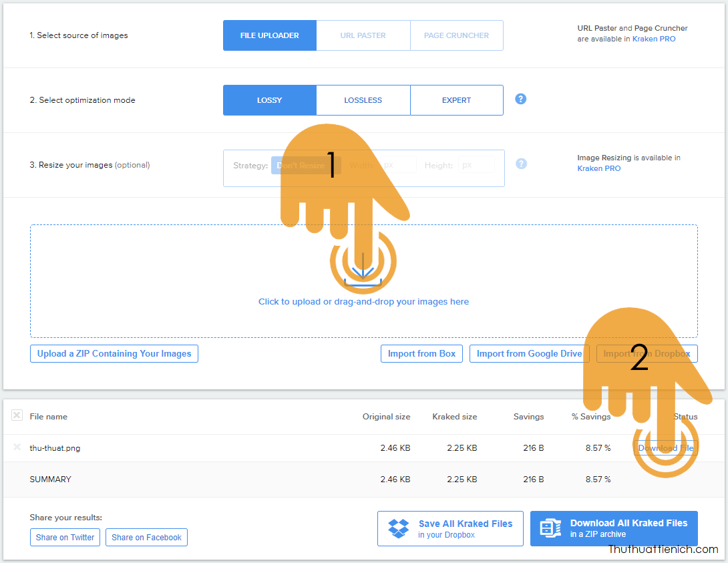Click Upload a ZIP Containing Your Images
This screenshot has width=728, height=563.
point(114,354)
